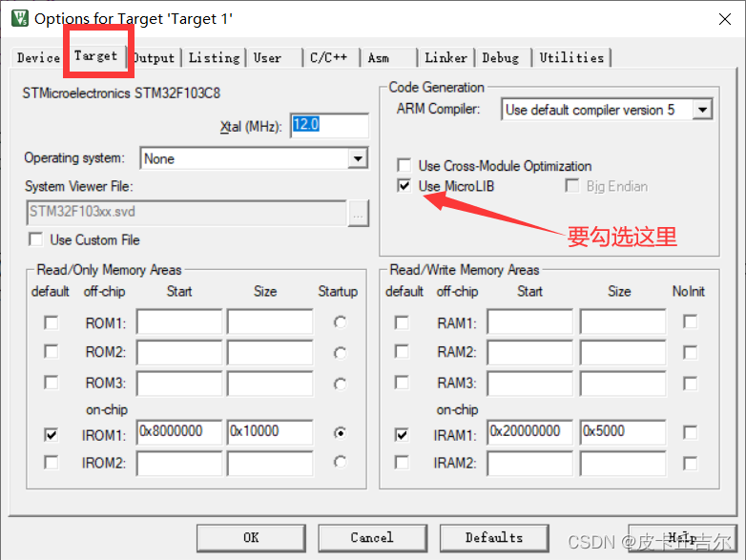Click the Cancel button
The image size is (746, 560).
(x=373, y=538)
